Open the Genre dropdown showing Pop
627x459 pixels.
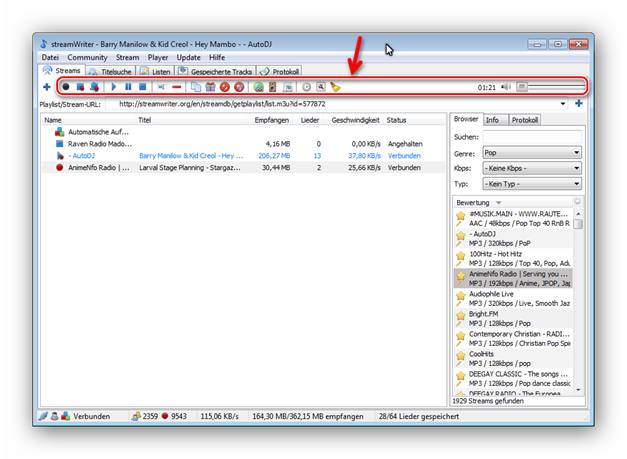(x=532, y=153)
